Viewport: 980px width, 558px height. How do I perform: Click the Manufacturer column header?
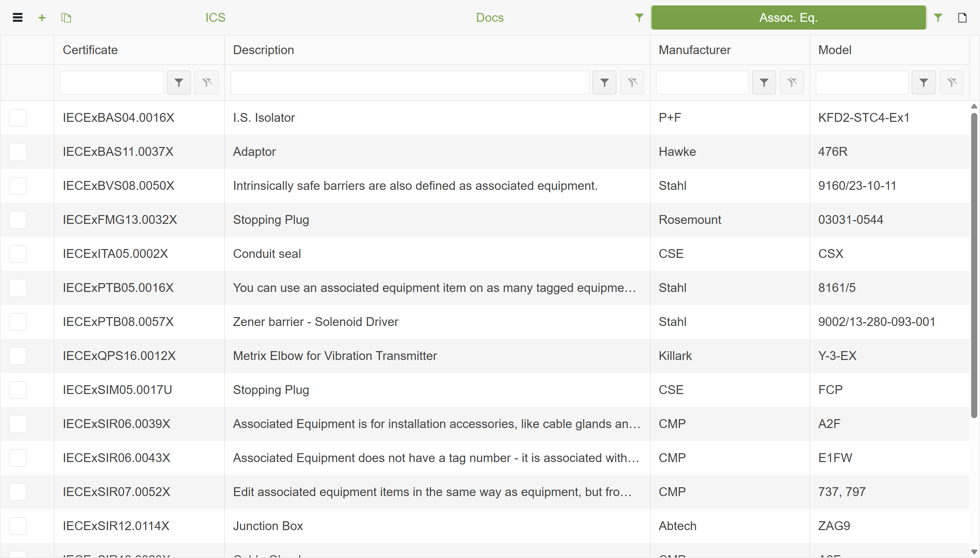coord(730,50)
